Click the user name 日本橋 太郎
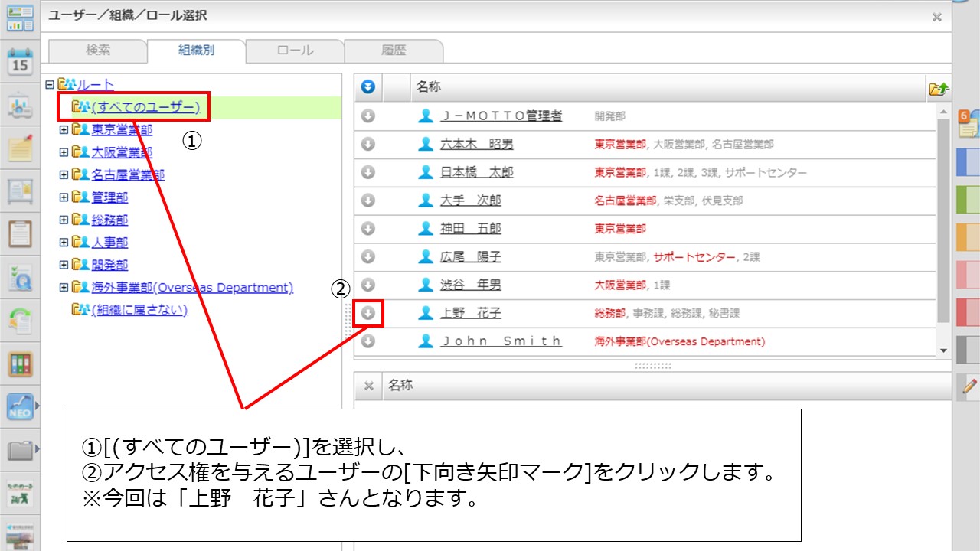This screenshot has height=551, width=980. [x=476, y=172]
